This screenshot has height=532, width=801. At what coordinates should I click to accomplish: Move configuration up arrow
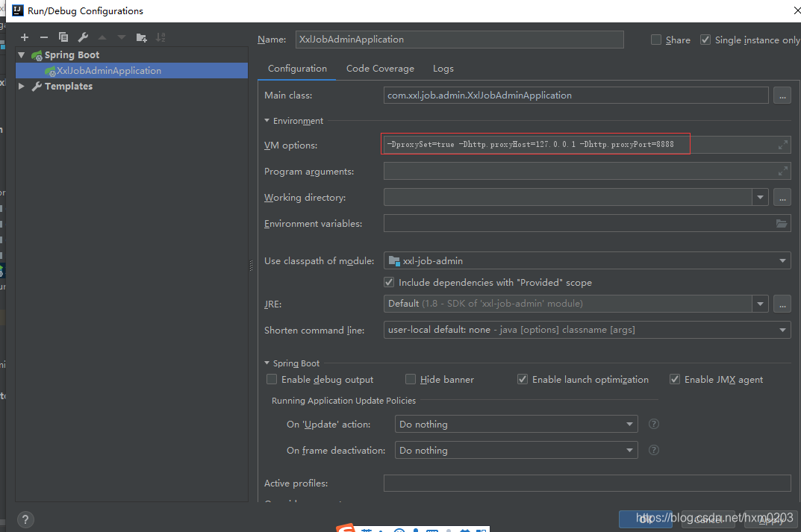pos(102,37)
